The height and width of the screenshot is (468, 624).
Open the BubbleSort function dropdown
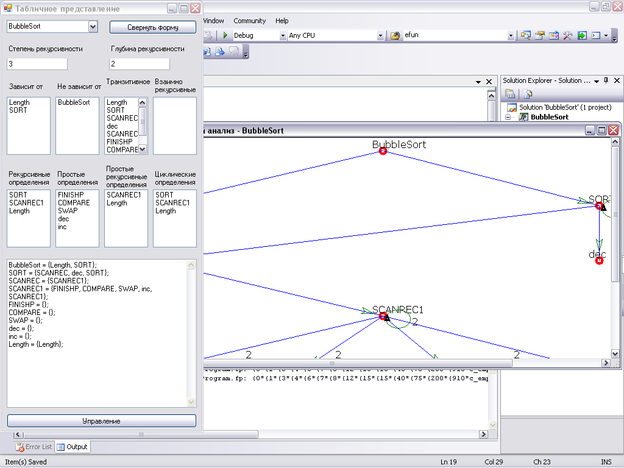pos(93,27)
